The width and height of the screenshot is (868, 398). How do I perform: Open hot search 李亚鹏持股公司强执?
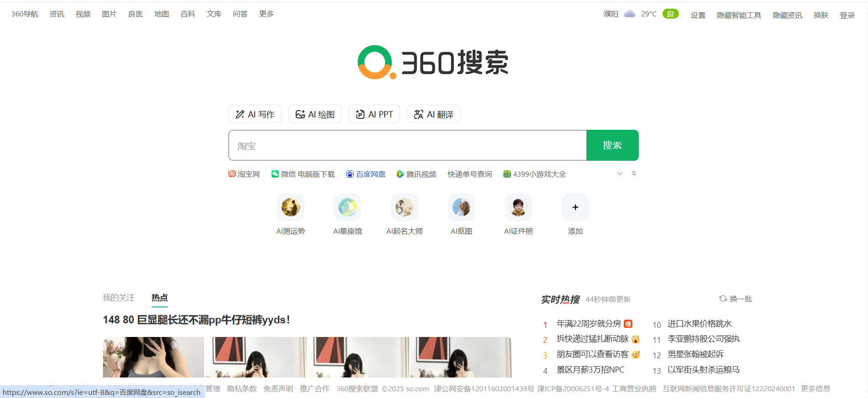tap(704, 339)
